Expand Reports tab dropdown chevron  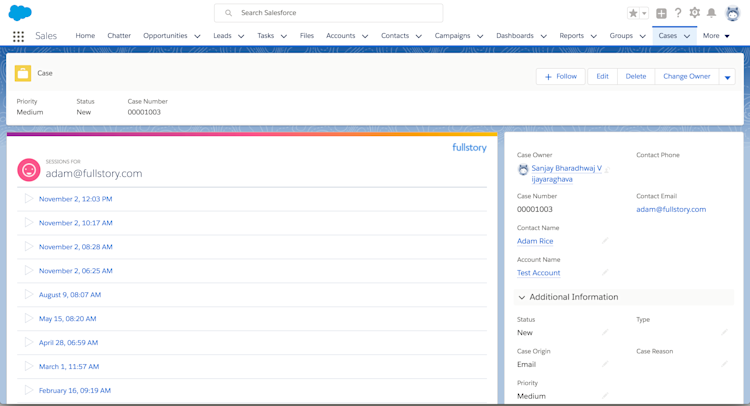click(x=594, y=36)
